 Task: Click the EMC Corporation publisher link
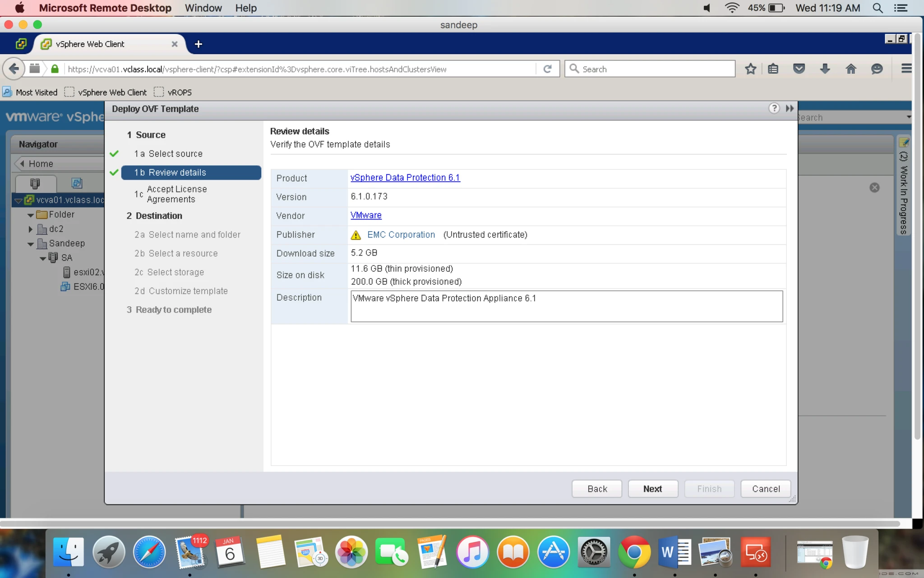pyautogui.click(x=401, y=234)
